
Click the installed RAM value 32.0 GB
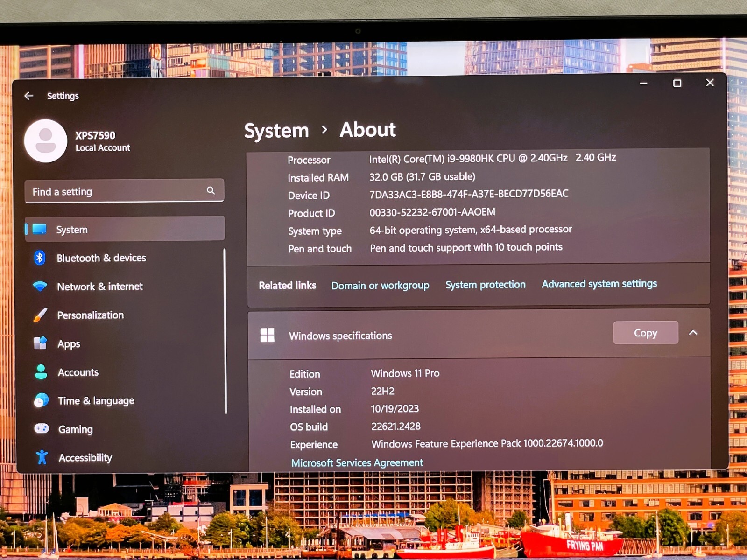coord(423,176)
